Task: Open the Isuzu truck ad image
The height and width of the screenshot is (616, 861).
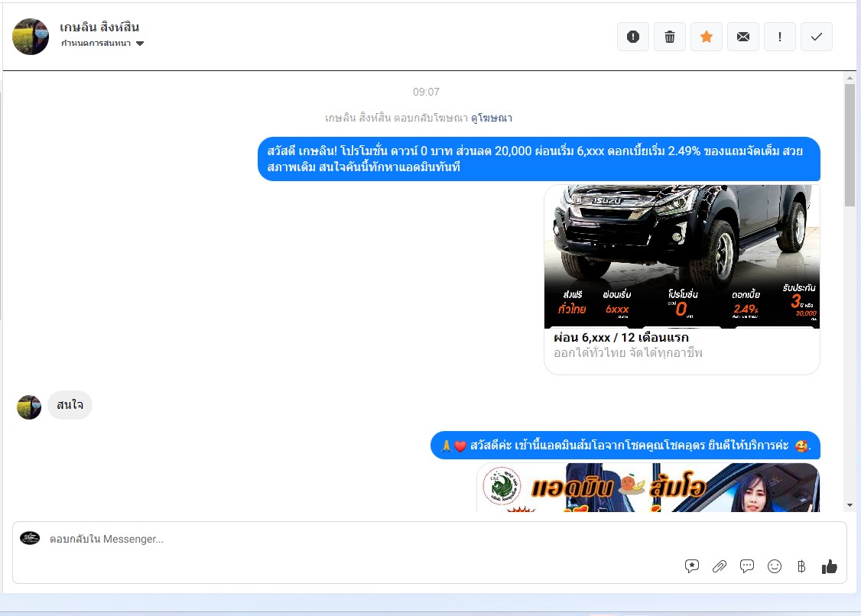Action: [681, 256]
